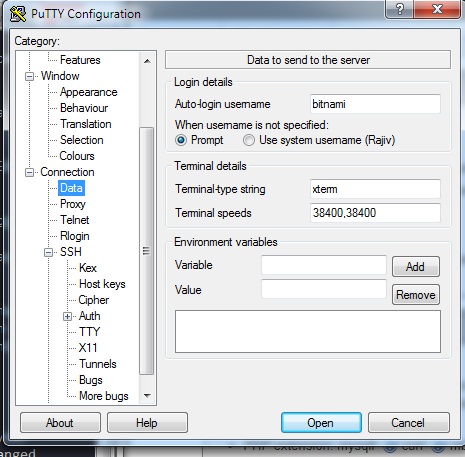465x457 pixels.
Task: Open Host keys settings
Action: [x=102, y=284]
